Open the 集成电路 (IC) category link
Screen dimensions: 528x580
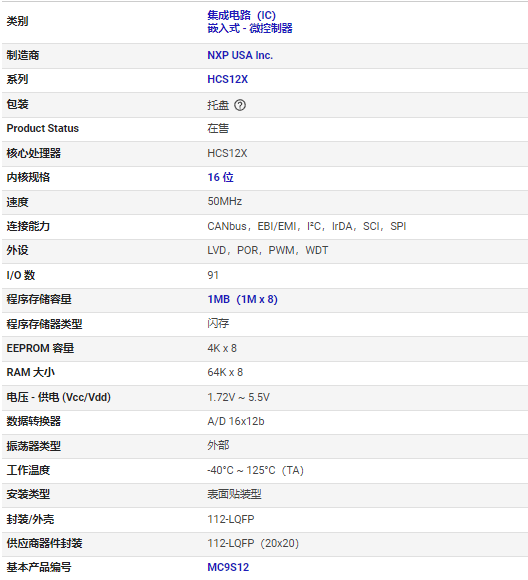point(241,15)
